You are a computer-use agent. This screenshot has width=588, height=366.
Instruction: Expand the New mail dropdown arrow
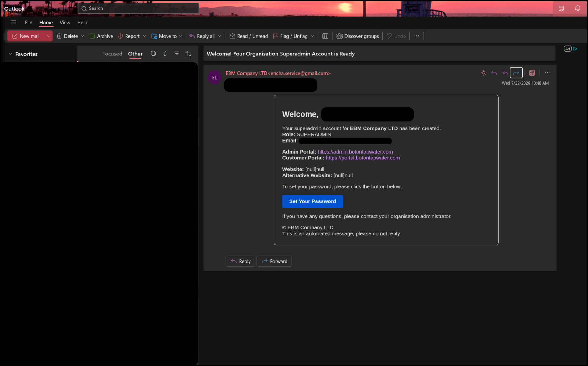(x=48, y=36)
